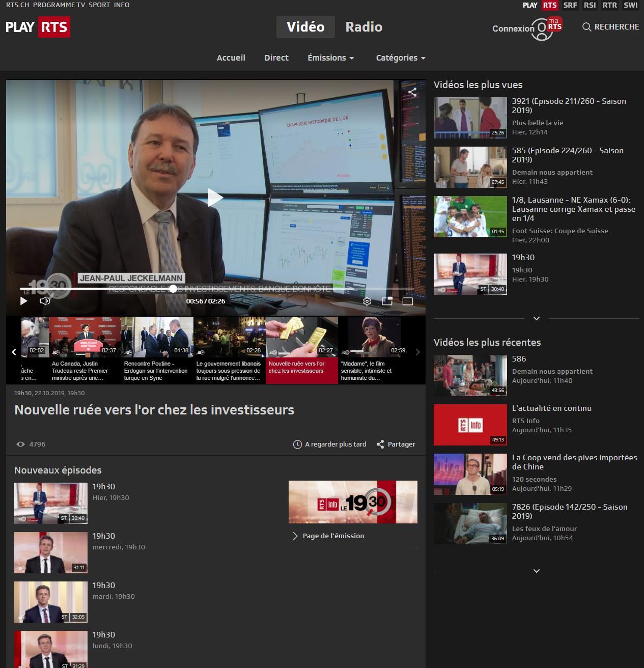Go to Accueil
The image size is (644, 668).
(231, 58)
